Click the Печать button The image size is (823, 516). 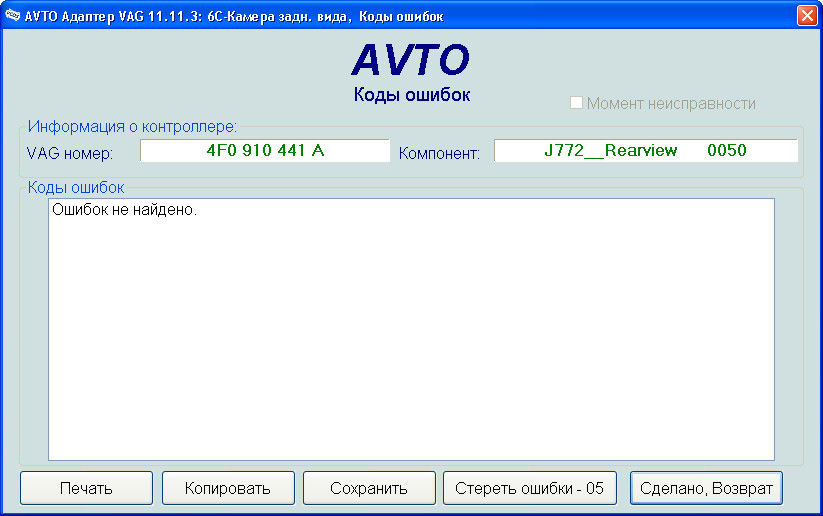coord(86,488)
